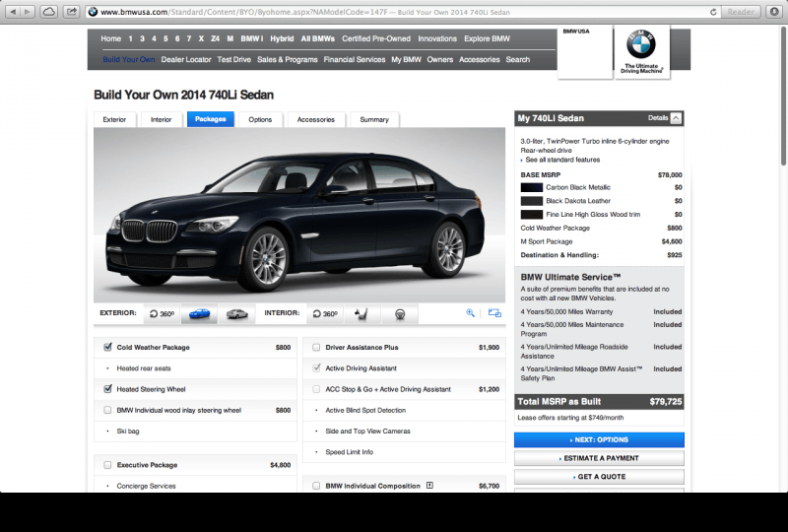The height and width of the screenshot is (532, 788).
Task: Click the Build Your Own nav link
Action: (129, 59)
